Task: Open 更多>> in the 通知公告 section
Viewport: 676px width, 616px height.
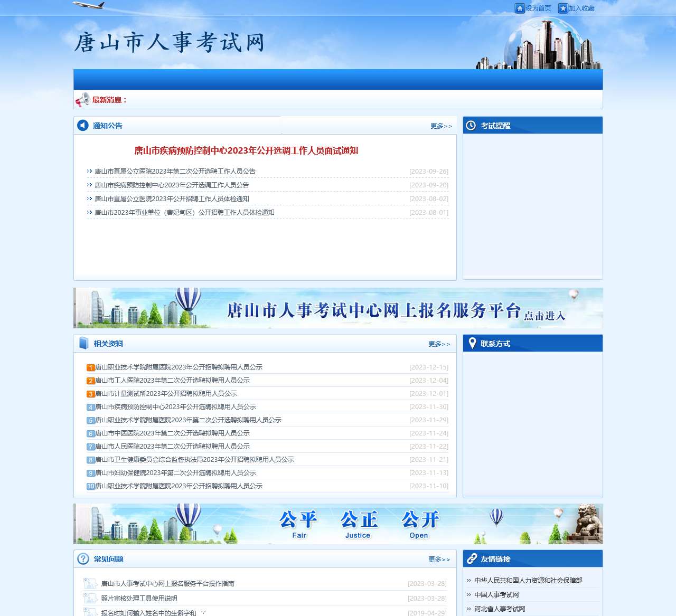Action: 441,126
